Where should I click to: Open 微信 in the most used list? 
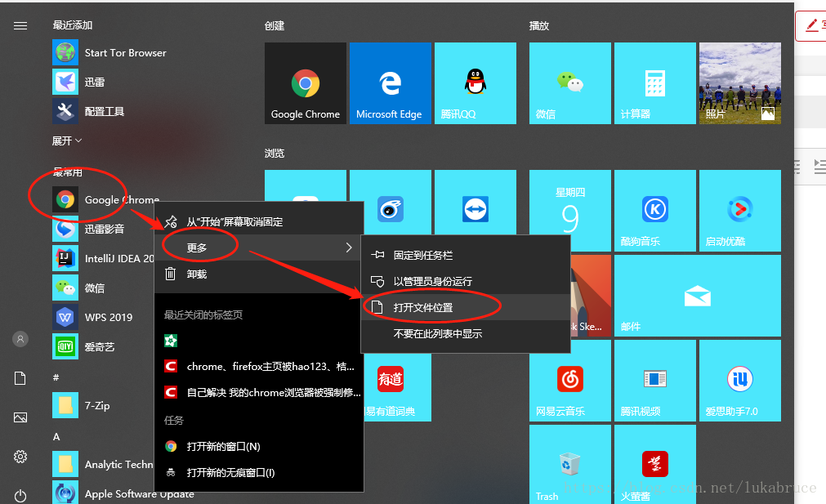pyautogui.click(x=79, y=288)
